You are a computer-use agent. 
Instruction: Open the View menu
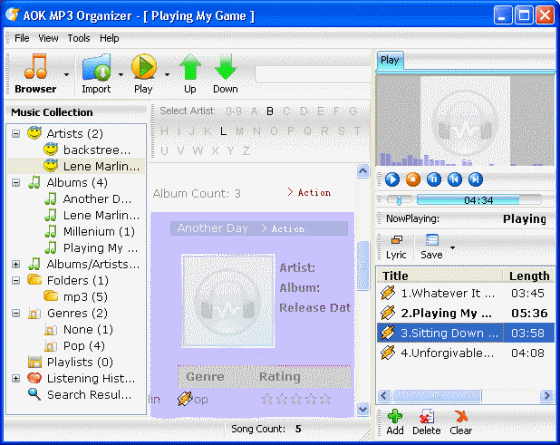point(48,38)
